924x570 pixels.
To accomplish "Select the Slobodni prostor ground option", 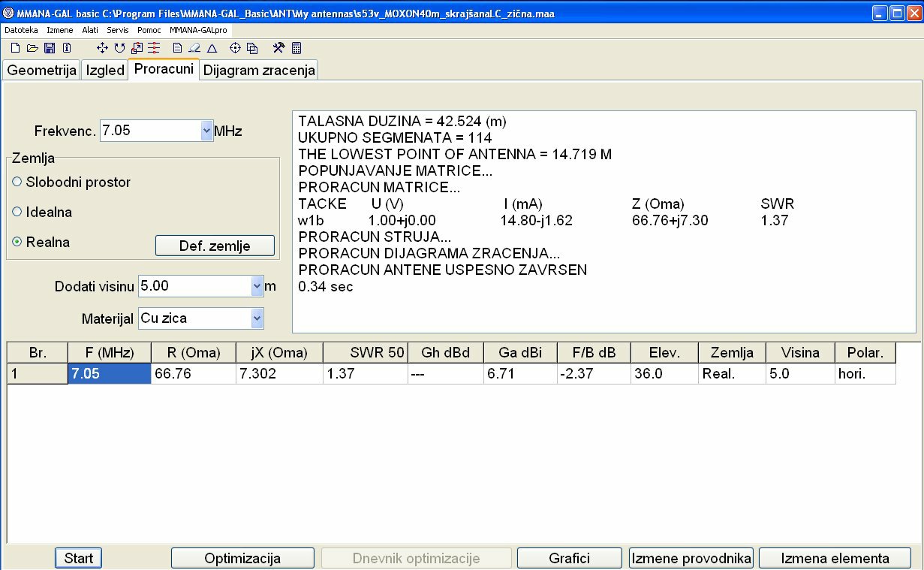I will [x=17, y=182].
